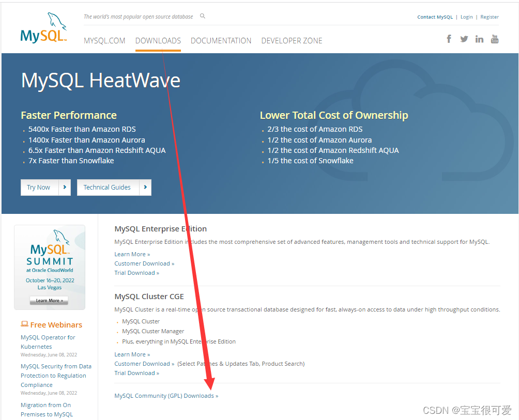This screenshot has height=420, width=519.
Task: Click the MySQL Cluster Manager bullet
Action: 153,331
